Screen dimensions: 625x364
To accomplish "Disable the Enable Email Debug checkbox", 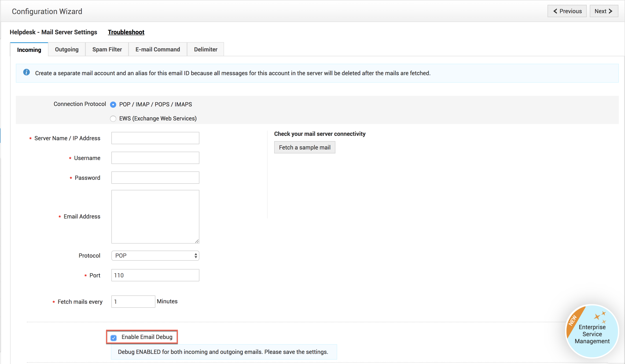I will 114,337.
